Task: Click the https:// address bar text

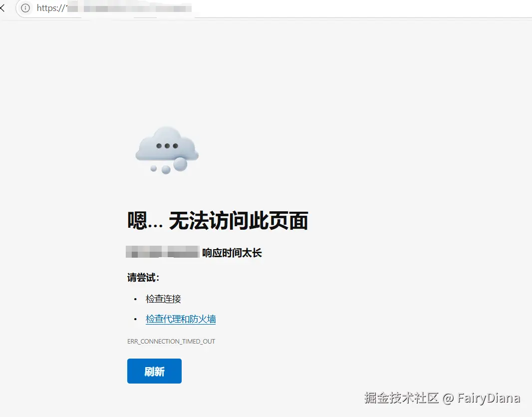Action: [x=50, y=8]
